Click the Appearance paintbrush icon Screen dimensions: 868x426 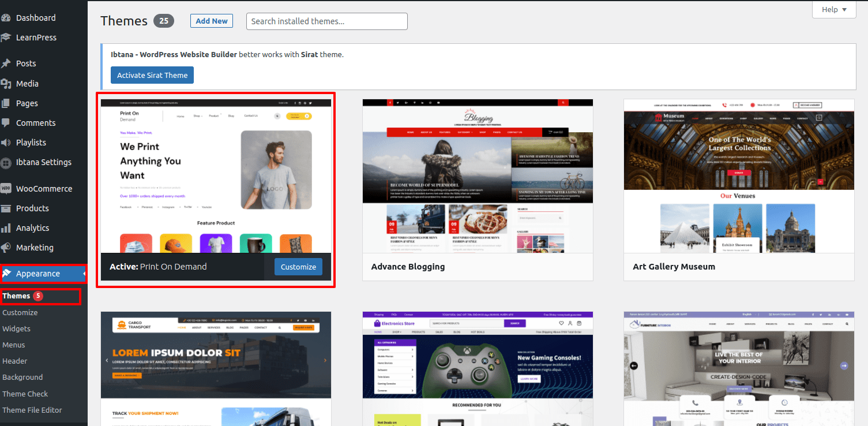[x=7, y=274]
